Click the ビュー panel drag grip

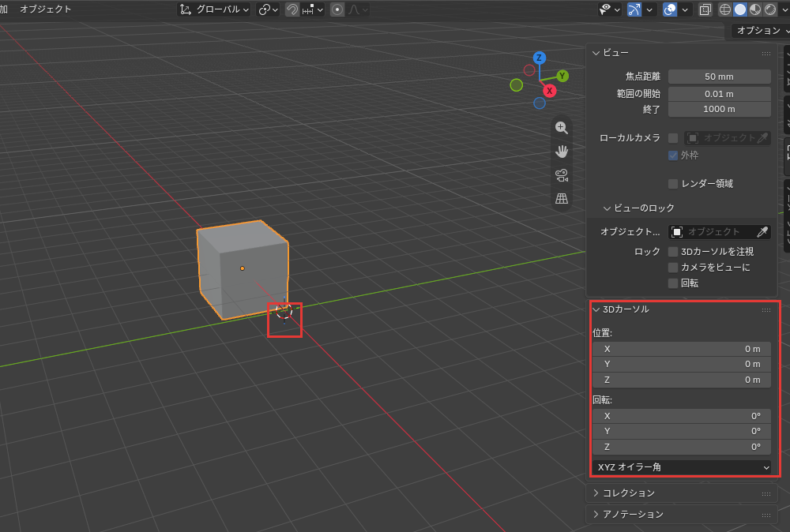coord(766,54)
